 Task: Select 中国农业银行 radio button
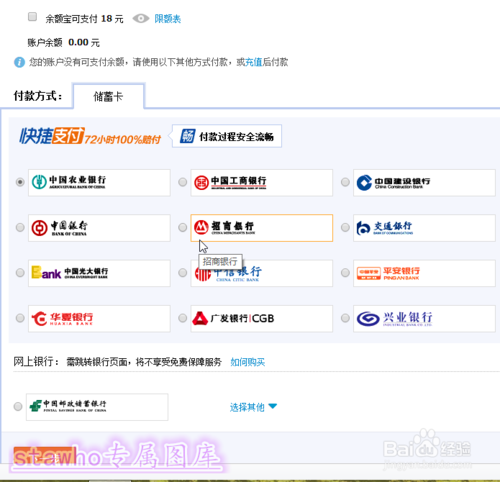[x=20, y=182]
